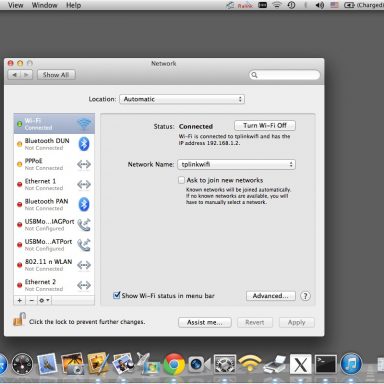384x384 pixels.
Task: Select Ethernet 1 in the services list
Action: click(x=54, y=184)
